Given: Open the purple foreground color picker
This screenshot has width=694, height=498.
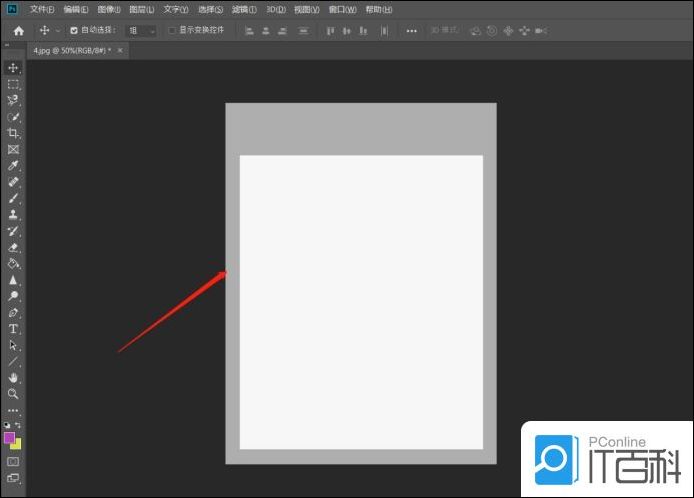Looking at the screenshot, I should coord(9,438).
